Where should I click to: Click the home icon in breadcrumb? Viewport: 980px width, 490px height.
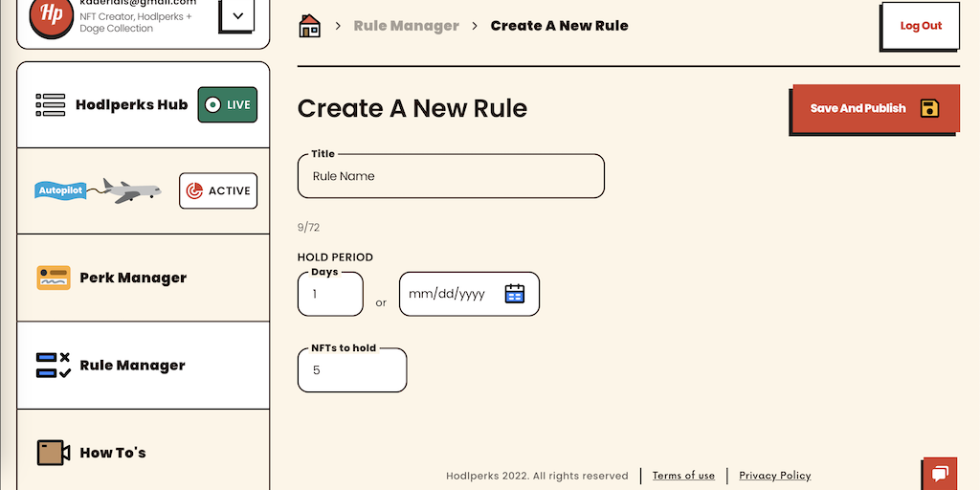(x=310, y=26)
